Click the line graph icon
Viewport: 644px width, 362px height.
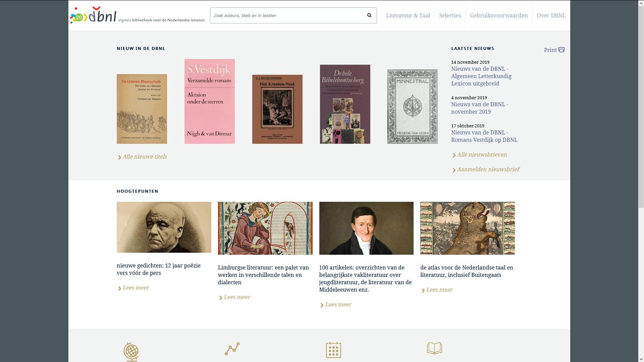(x=232, y=349)
